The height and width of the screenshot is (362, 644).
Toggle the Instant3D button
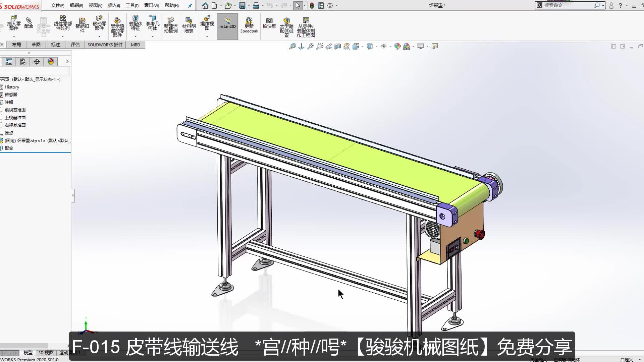[x=227, y=26]
